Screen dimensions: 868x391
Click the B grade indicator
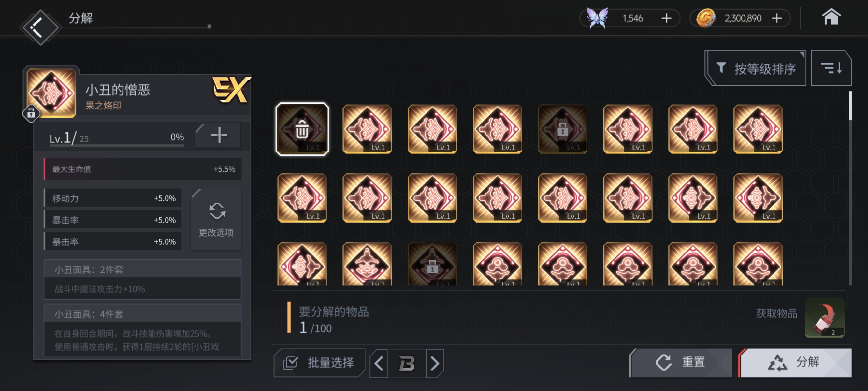[x=407, y=363]
